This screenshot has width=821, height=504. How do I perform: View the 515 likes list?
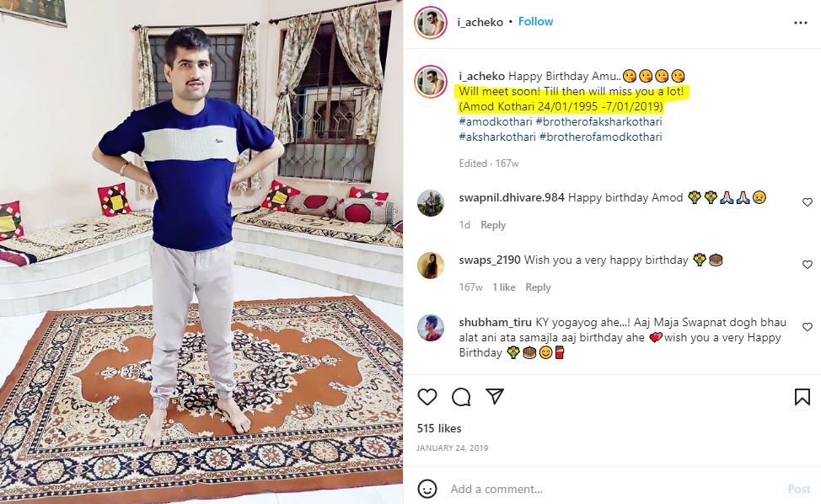coord(439,428)
